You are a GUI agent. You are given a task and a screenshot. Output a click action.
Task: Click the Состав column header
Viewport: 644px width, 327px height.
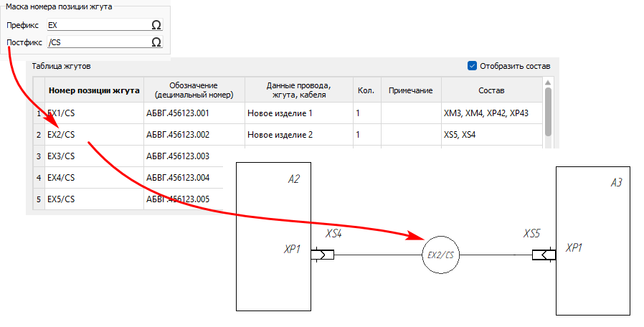(x=491, y=90)
